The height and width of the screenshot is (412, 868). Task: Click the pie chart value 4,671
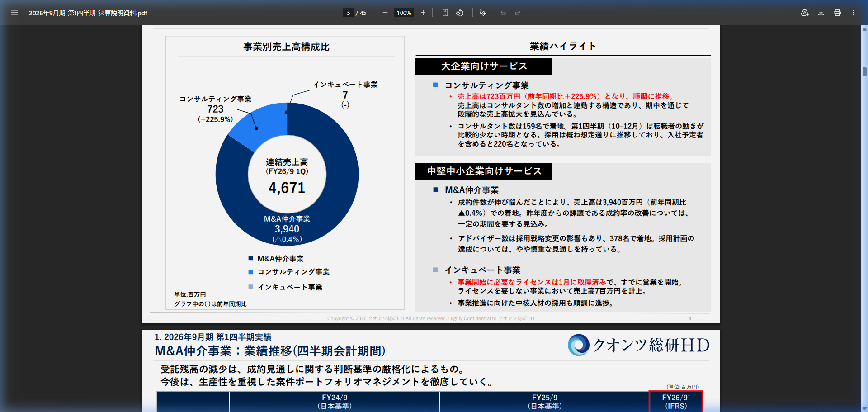(287, 187)
